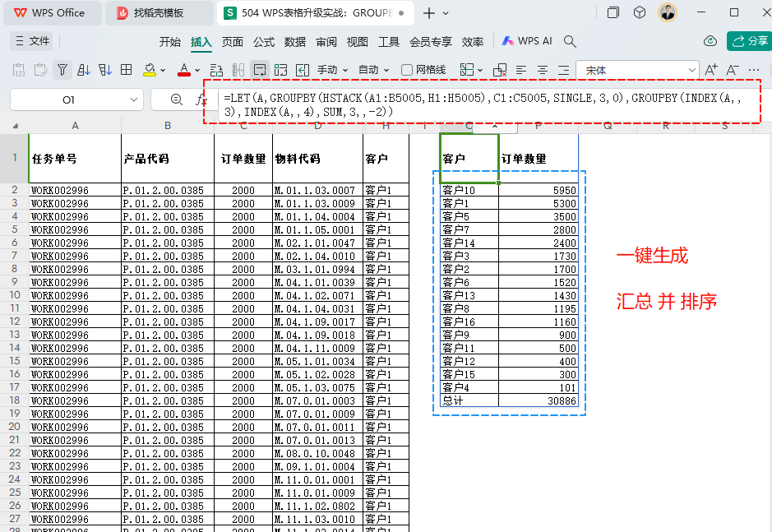Expand the 自动 dropdown
Image resolution: width=772 pixels, height=532 pixels.
tap(386, 70)
